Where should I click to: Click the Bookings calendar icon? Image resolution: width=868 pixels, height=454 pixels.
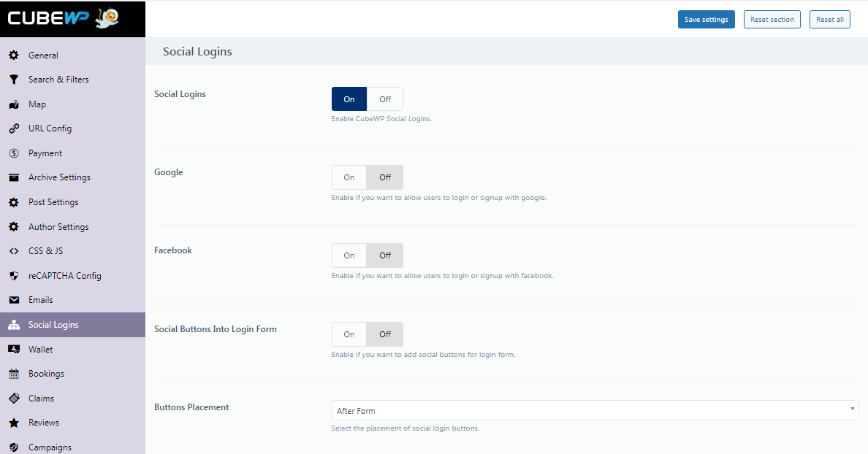tap(14, 374)
